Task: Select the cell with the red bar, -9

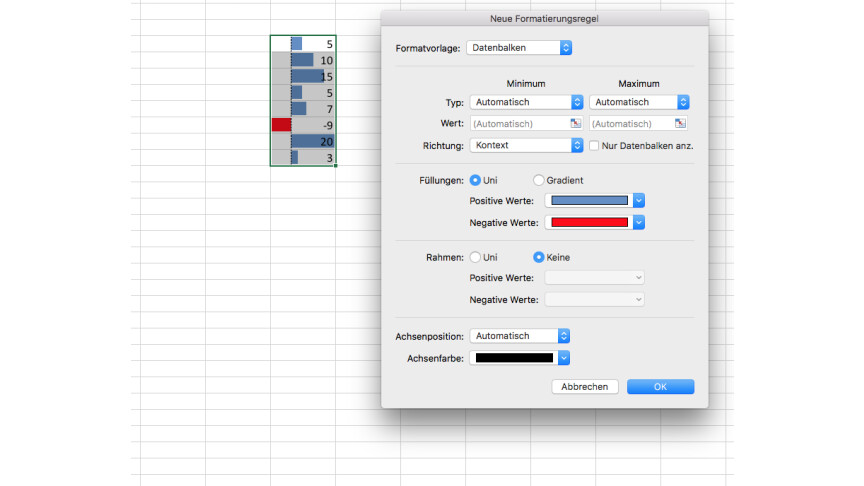Action: pos(303,125)
